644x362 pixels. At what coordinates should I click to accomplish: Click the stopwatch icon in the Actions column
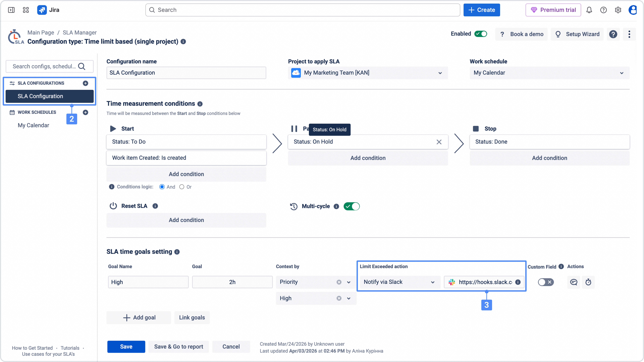[588, 282]
